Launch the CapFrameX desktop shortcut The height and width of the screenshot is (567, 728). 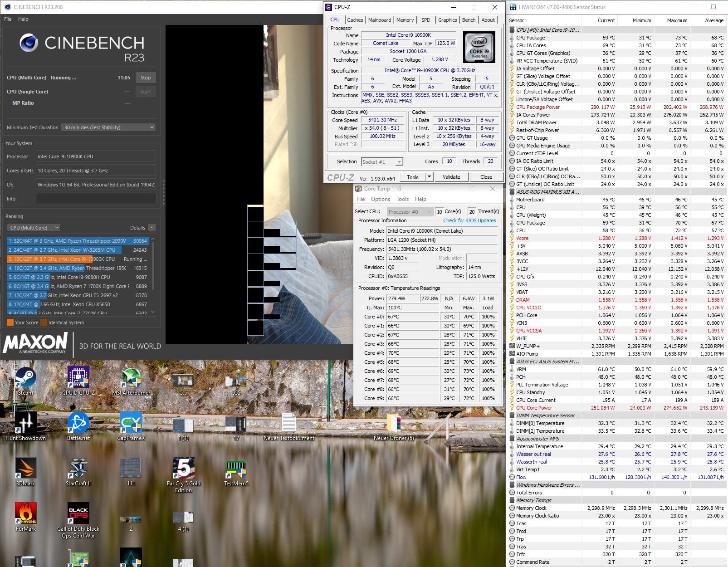coord(131,426)
